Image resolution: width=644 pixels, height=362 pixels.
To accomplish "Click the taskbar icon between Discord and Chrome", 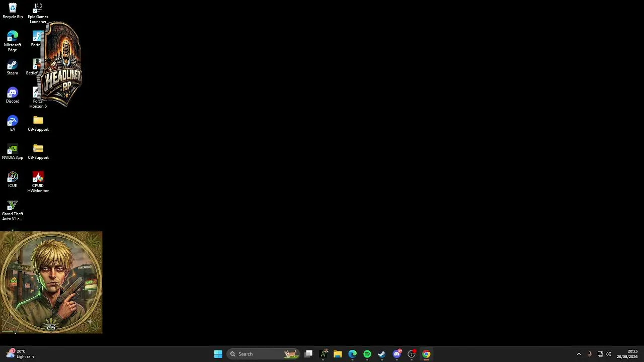I will 412,354.
